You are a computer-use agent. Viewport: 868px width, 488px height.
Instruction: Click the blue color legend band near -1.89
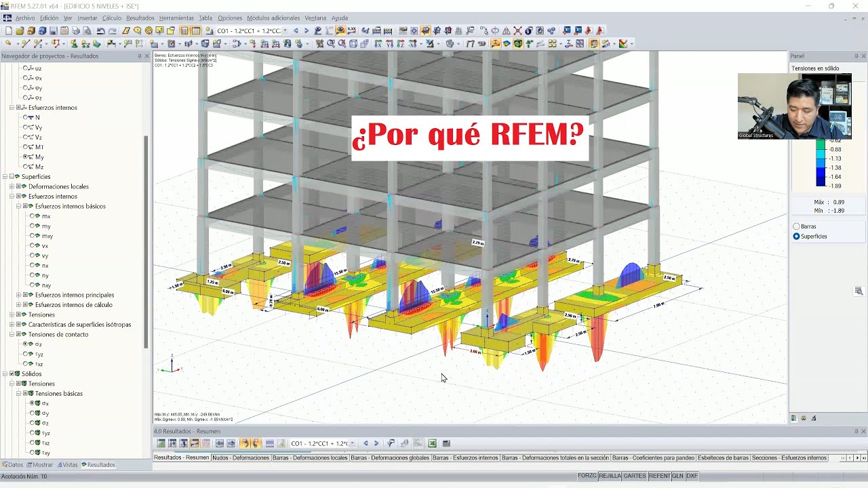(821, 182)
